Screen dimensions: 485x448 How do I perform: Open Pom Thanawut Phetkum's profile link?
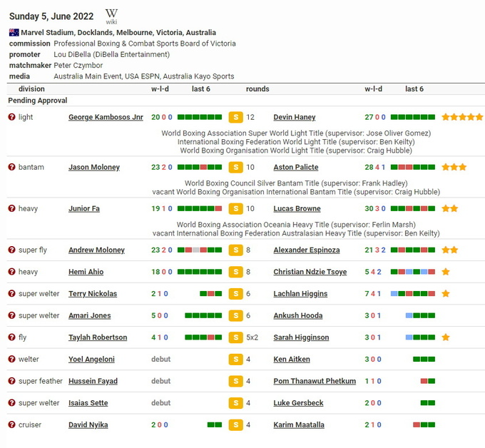[315, 381]
